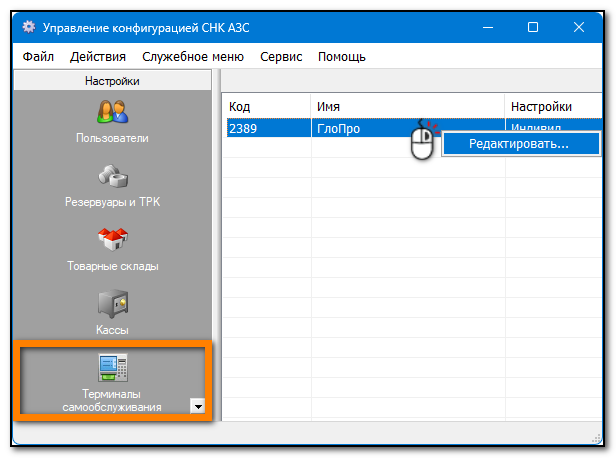Open the Сервис menu
This screenshot has height=458, width=616.
pos(281,57)
